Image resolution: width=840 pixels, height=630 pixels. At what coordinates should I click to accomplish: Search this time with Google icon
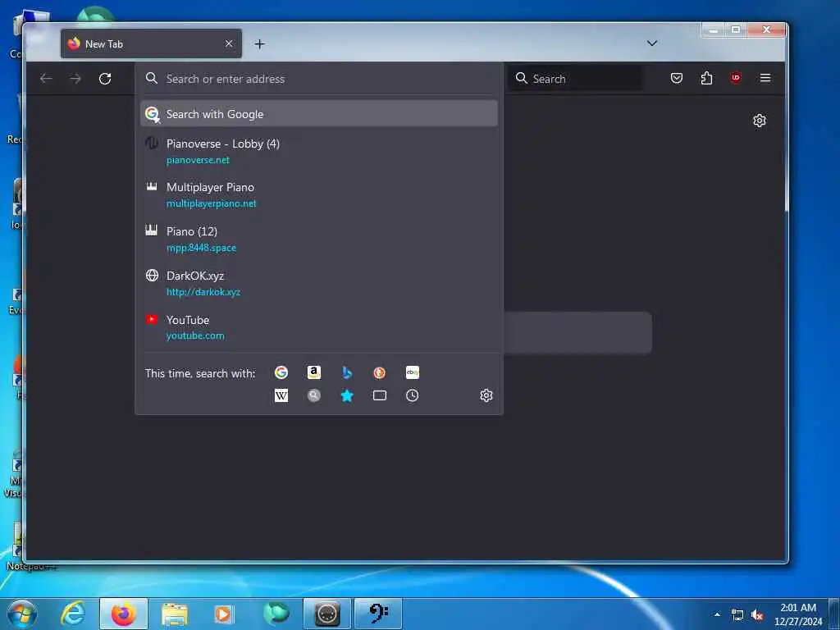[281, 372]
